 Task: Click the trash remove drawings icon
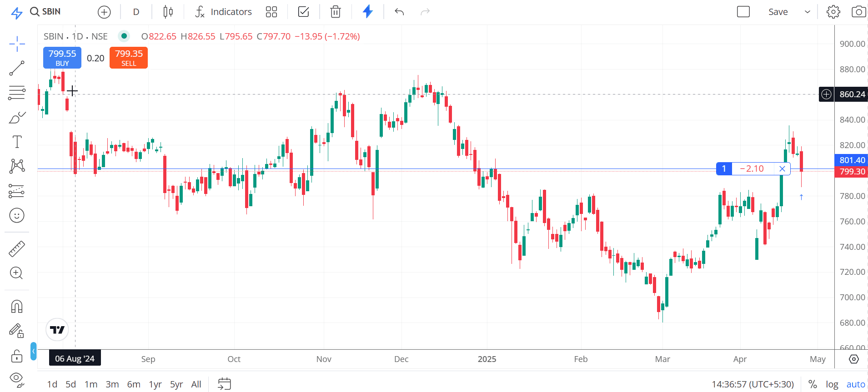click(336, 12)
